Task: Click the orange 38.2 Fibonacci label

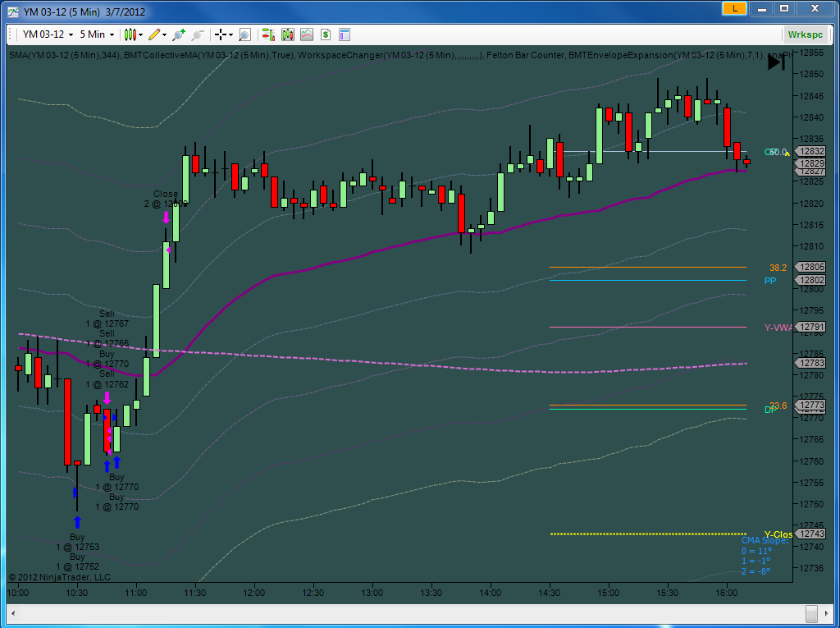Action: coord(778,268)
